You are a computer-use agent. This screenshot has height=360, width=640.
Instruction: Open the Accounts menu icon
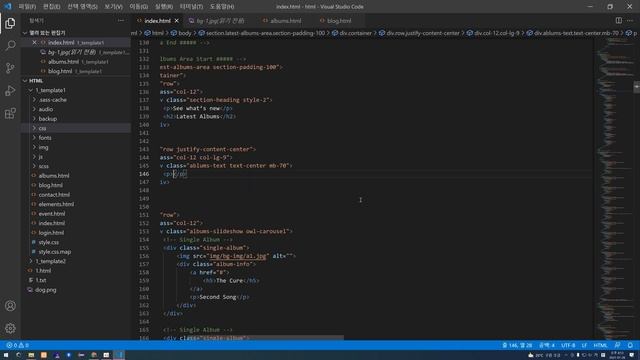pyautogui.click(x=10, y=306)
